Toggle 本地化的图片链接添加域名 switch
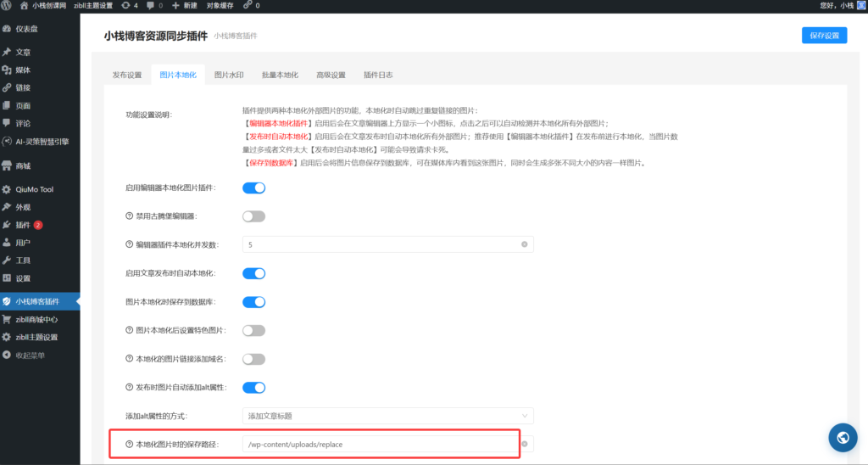 pyautogui.click(x=254, y=359)
